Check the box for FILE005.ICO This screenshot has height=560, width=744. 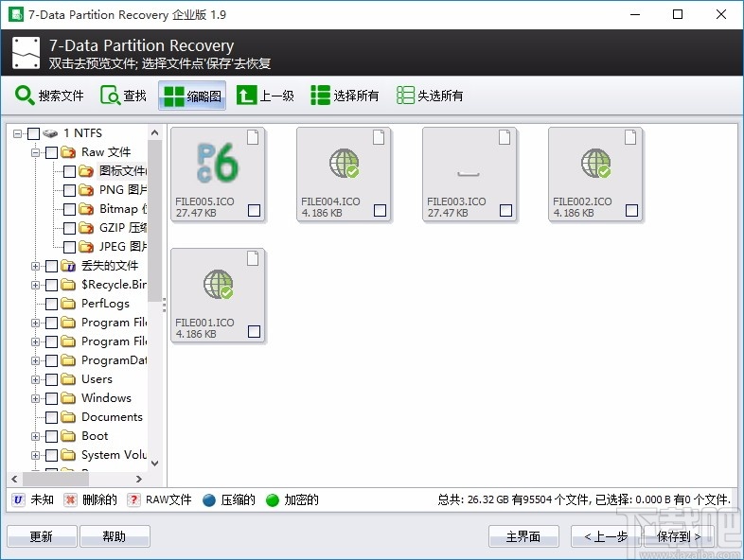(x=255, y=210)
